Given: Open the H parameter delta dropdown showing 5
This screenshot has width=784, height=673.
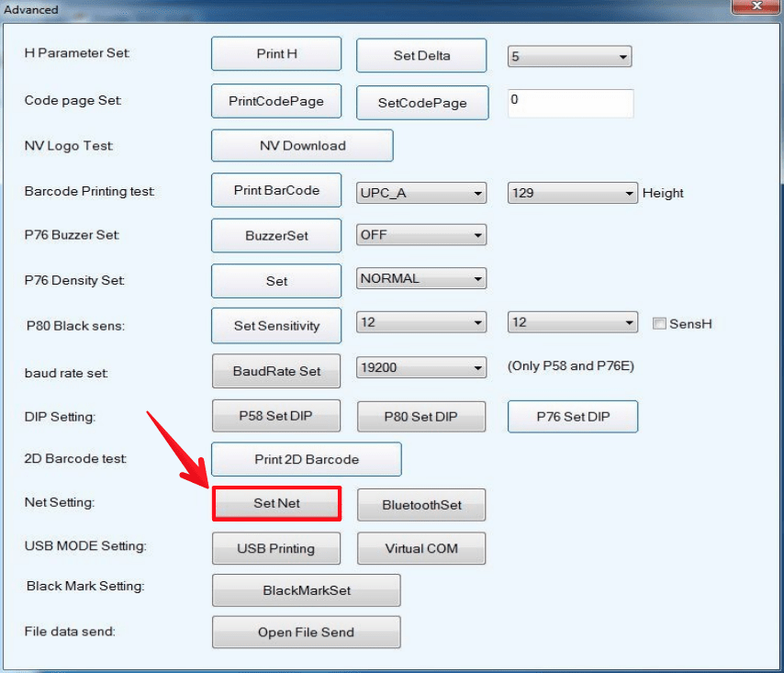Looking at the screenshot, I should point(569,57).
